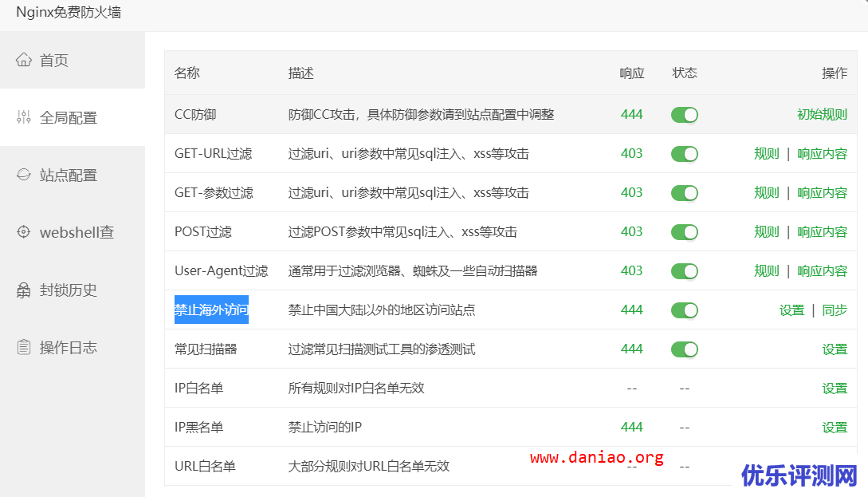This screenshot has height=497, width=868.
Task: Click 设置 on the IP黑名单 row
Action: pyautogui.click(x=835, y=427)
